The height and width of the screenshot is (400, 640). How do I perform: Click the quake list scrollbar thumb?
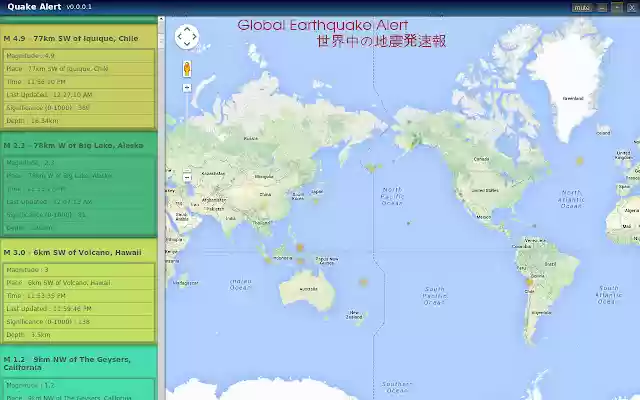[161, 41]
